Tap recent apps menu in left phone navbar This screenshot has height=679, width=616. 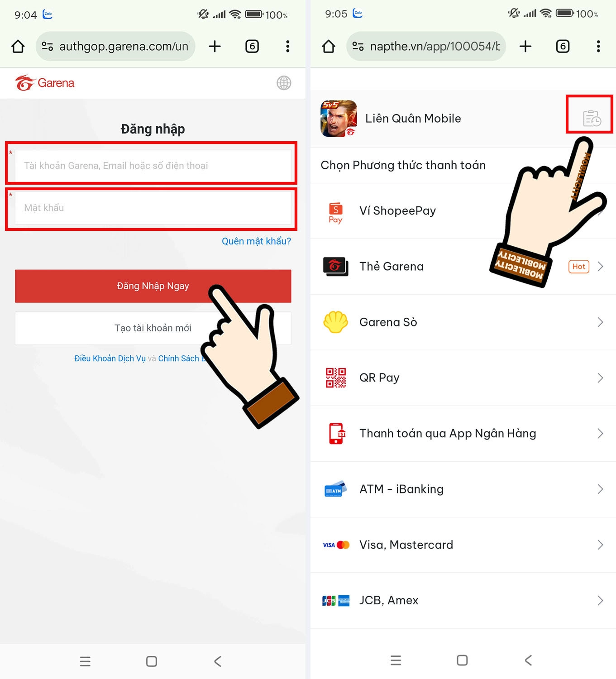85,661
